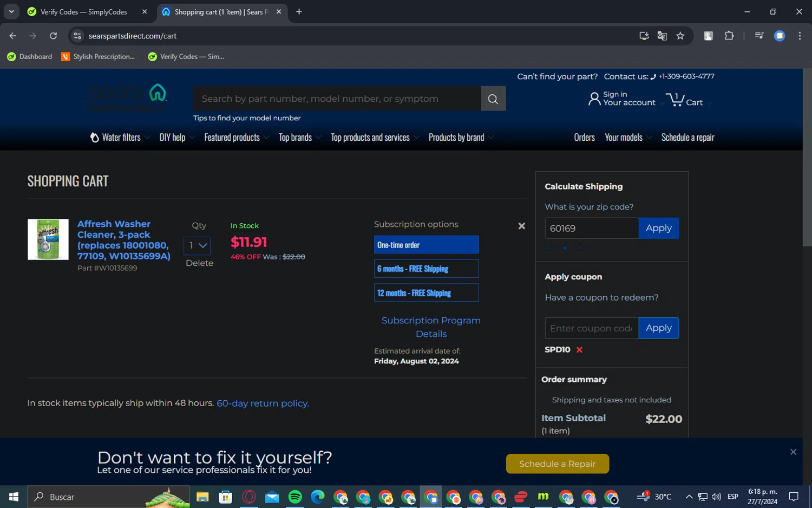This screenshot has height=508, width=812.
Task: Delete the Affresh Washer Cleaner item
Action: 199,263
